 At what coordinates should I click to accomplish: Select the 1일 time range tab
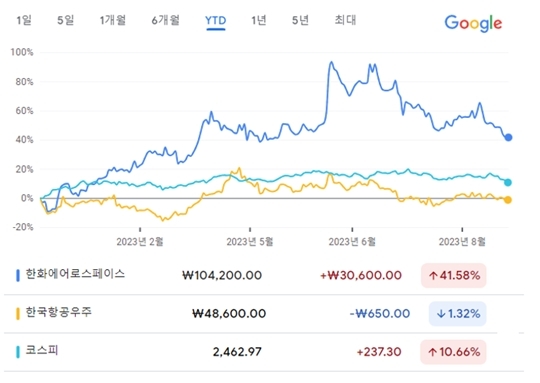[x=24, y=20]
